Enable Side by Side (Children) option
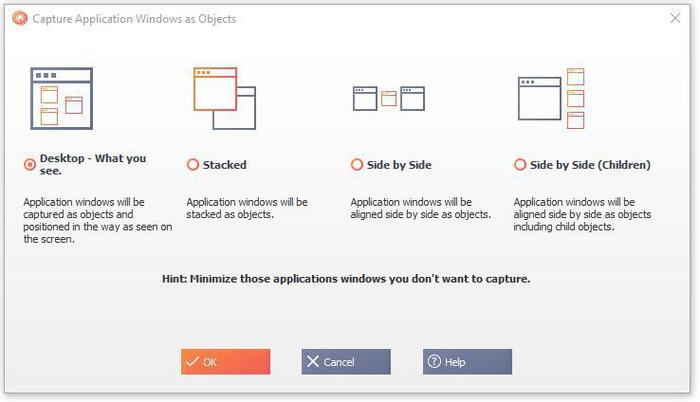The width and height of the screenshot is (700, 402). [520, 165]
